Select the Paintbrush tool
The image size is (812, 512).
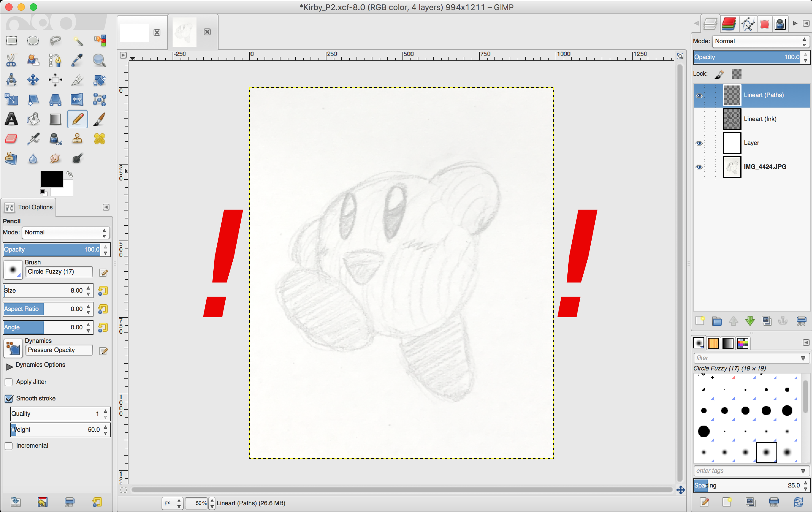tap(100, 119)
